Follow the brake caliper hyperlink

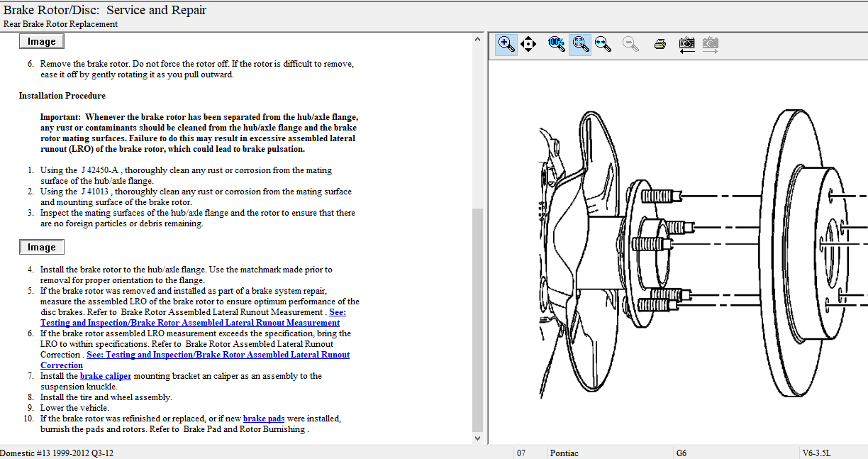click(x=105, y=376)
